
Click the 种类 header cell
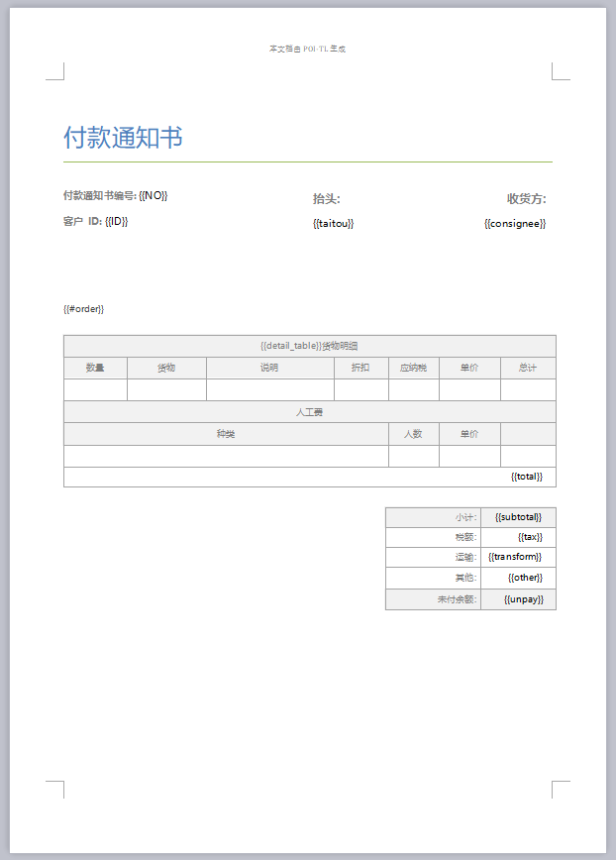click(226, 434)
